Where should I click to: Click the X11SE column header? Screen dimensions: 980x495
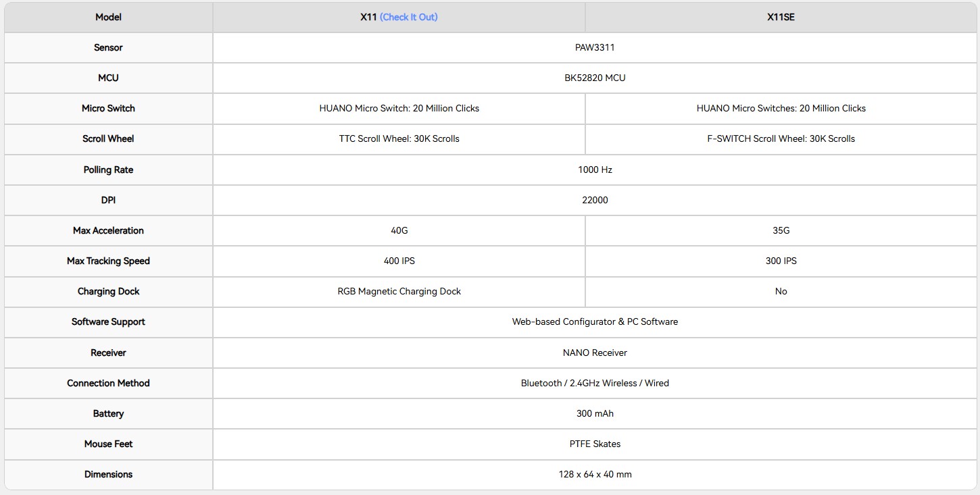(781, 17)
